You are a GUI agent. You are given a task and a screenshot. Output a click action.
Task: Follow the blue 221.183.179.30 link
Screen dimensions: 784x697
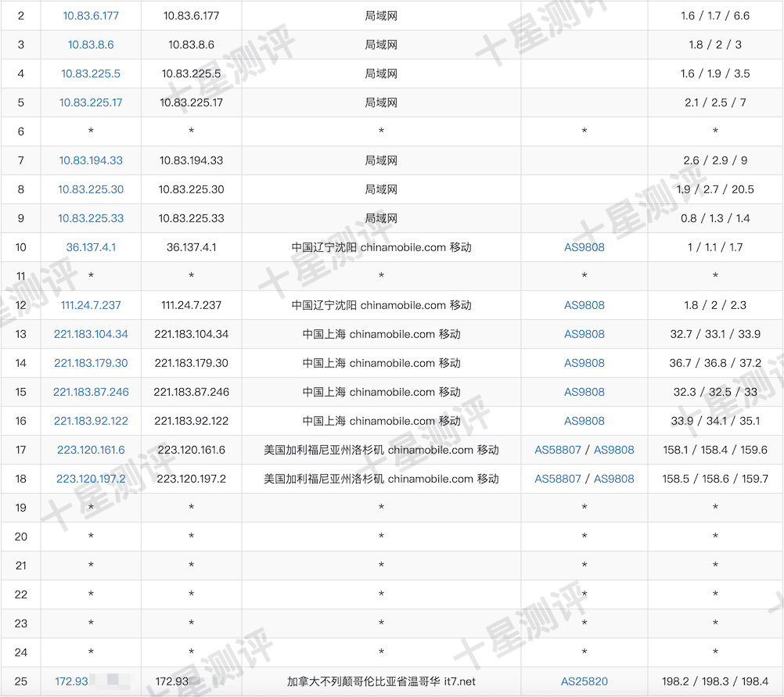[x=91, y=364]
